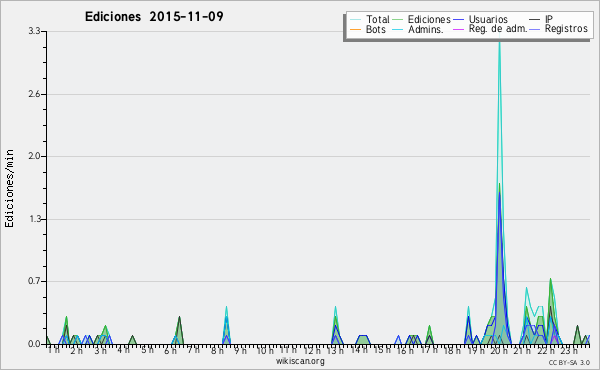Screen dimensions: 600x370
Task: Click the 0.7 y-axis value
Action: 34,281
